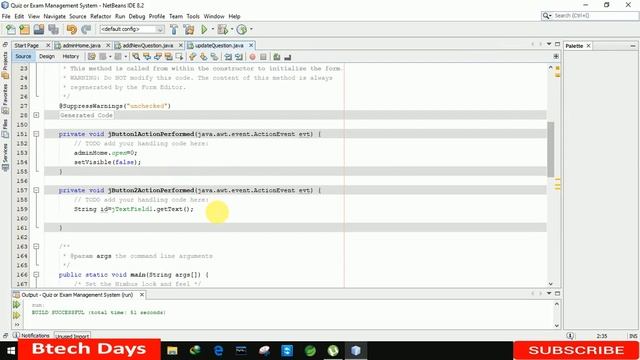640x360 pixels.
Task: Click the Notifications status bar button
Action: (x=31, y=336)
